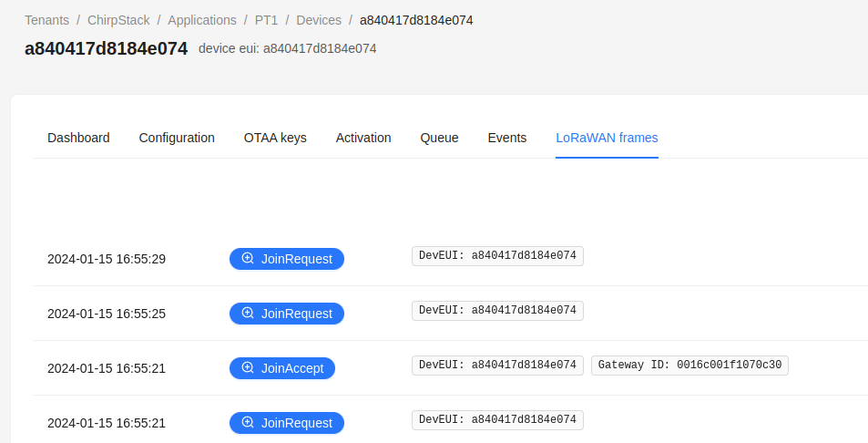Show the Events tab
Viewport: 868px width, 443px height.
[x=507, y=138]
